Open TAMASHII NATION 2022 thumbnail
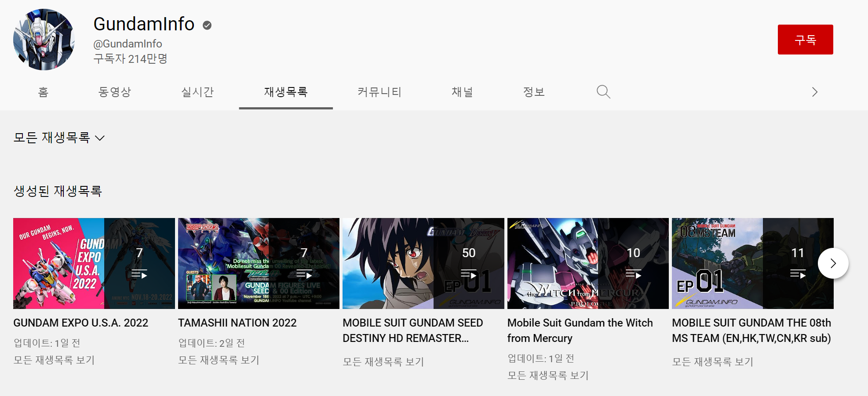This screenshot has width=868, height=396. pos(259,263)
